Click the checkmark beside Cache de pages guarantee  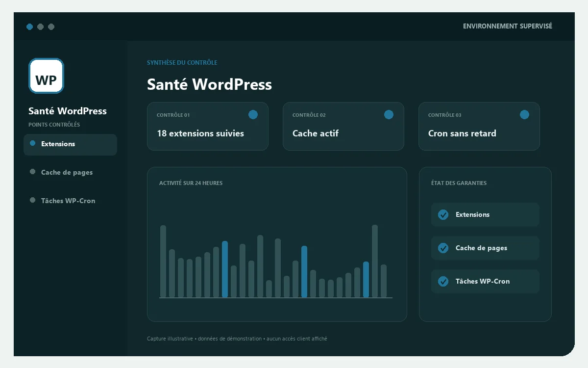coord(443,248)
